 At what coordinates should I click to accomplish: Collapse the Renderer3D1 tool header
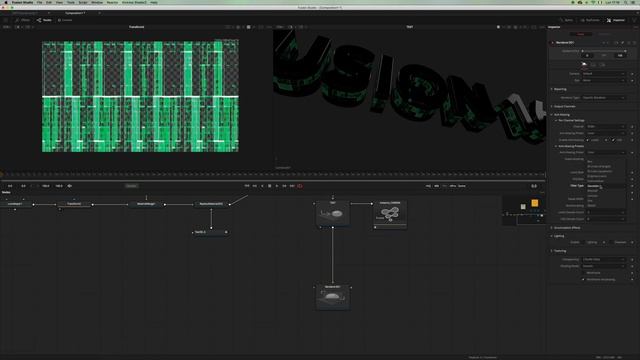[553, 42]
